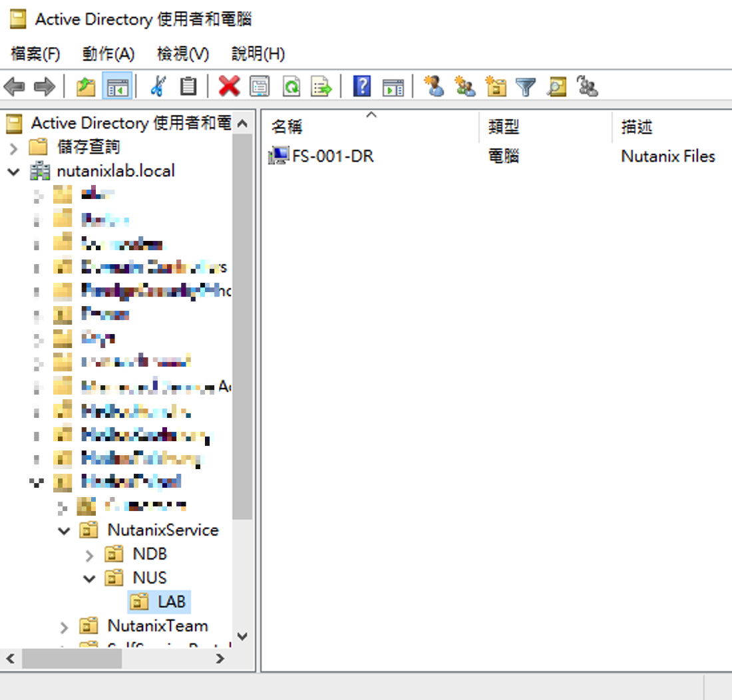Screen dimensions: 732x700
Task: Toggle the action pane toolbar icon
Action: click(393, 87)
